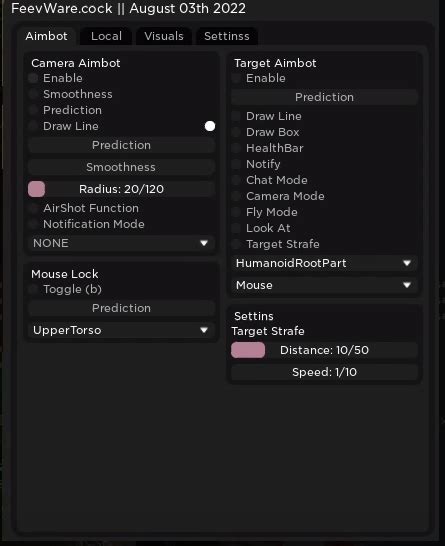Enable Target Aimbot checkbox

coord(236,78)
